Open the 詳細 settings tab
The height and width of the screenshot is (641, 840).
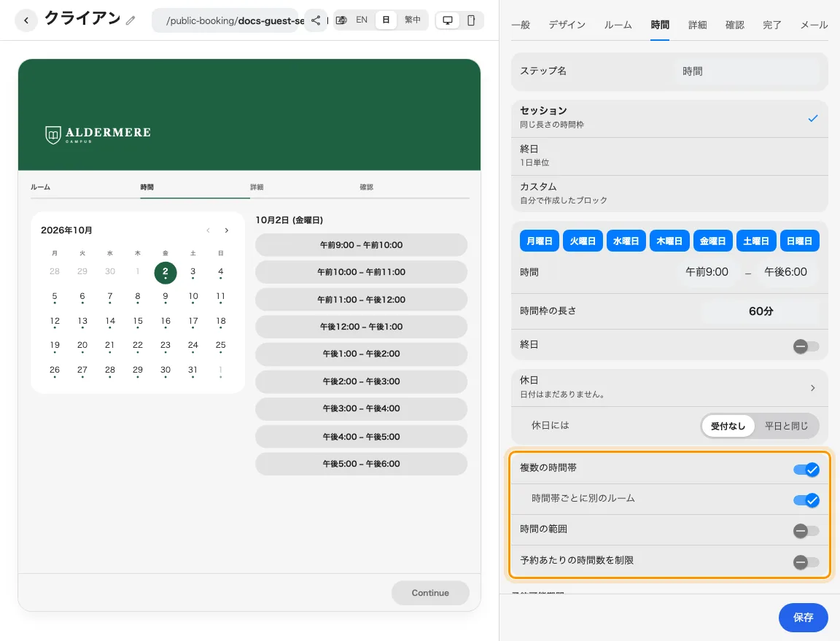pyautogui.click(x=698, y=26)
